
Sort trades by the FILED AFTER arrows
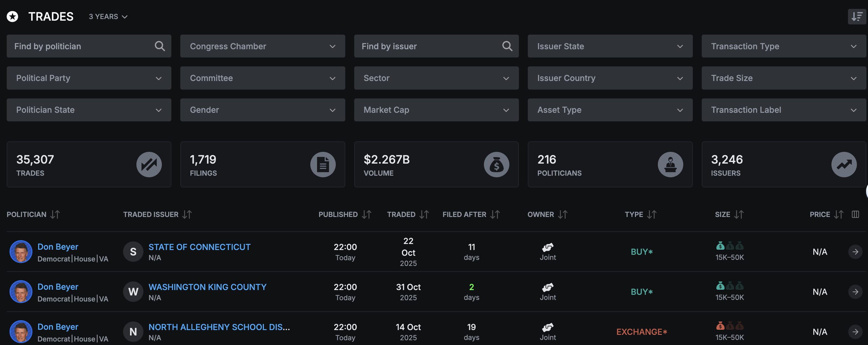click(x=495, y=214)
